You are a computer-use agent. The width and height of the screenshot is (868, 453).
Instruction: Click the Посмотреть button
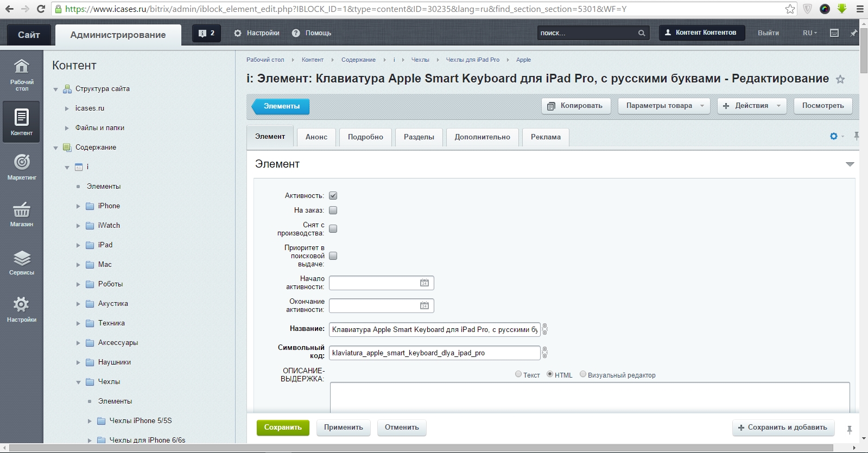click(823, 106)
